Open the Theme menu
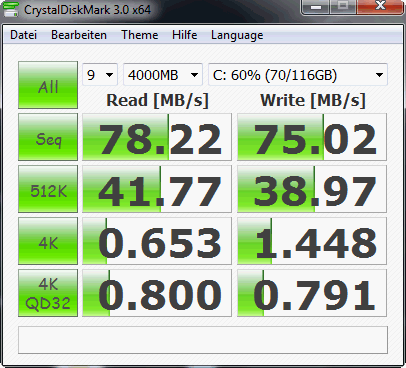Viewport: 406px width, 368px height. pyautogui.click(x=140, y=35)
